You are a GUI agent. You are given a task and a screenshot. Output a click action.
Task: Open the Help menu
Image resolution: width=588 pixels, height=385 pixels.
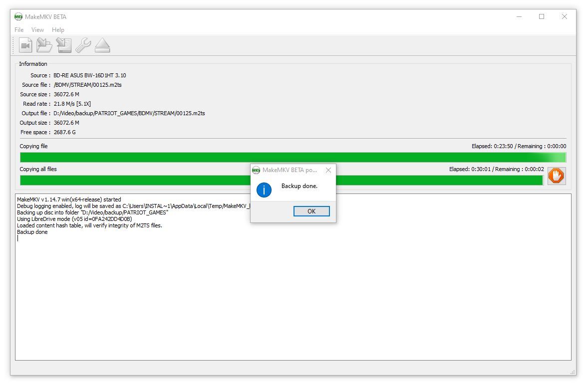(58, 29)
